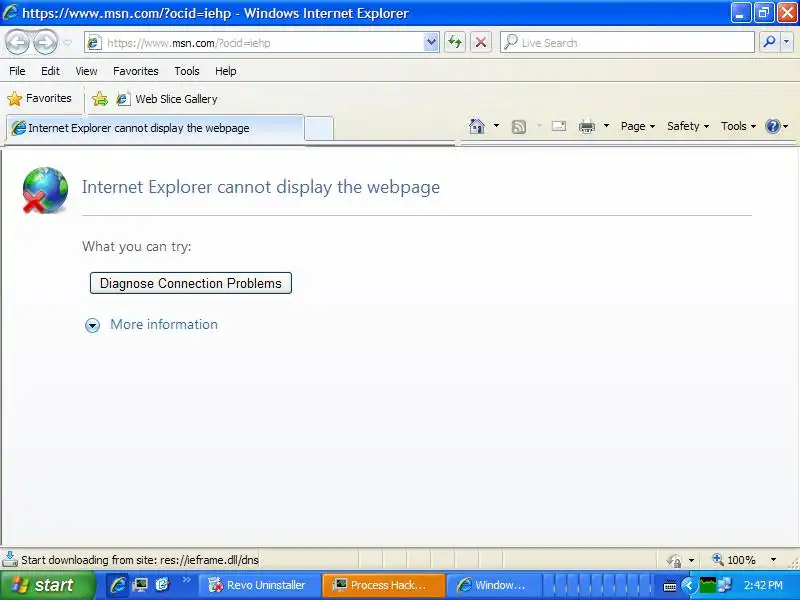Viewport: 800px width, 600px height.
Task: Go back with the Back arrow button
Action: click(17, 42)
